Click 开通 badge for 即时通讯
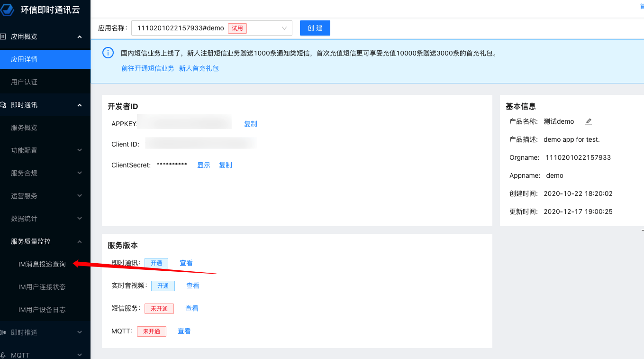 [156, 263]
